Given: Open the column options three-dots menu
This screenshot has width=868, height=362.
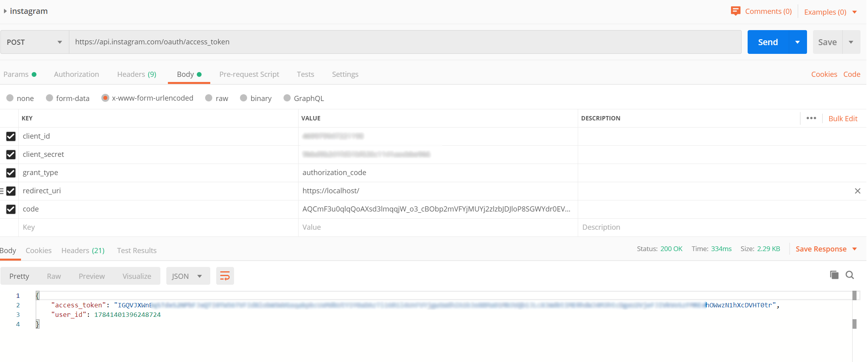Looking at the screenshot, I should pos(811,118).
